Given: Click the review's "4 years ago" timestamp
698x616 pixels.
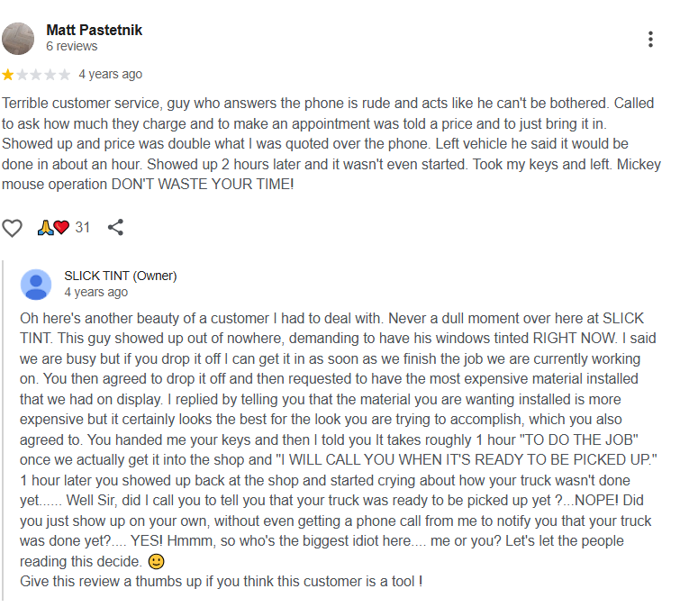Looking at the screenshot, I should (x=111, y=75).
